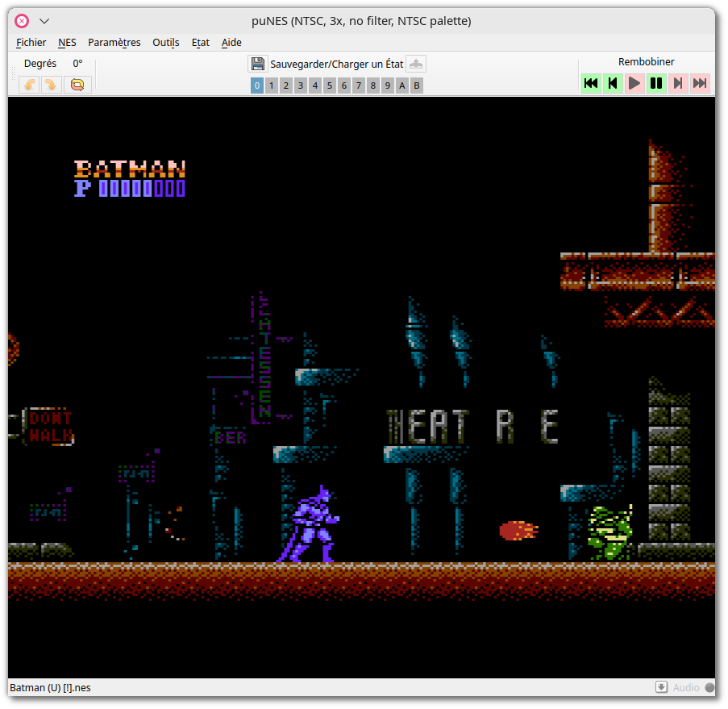
Task: Select save state slot 5
Action: coord(330,85)
